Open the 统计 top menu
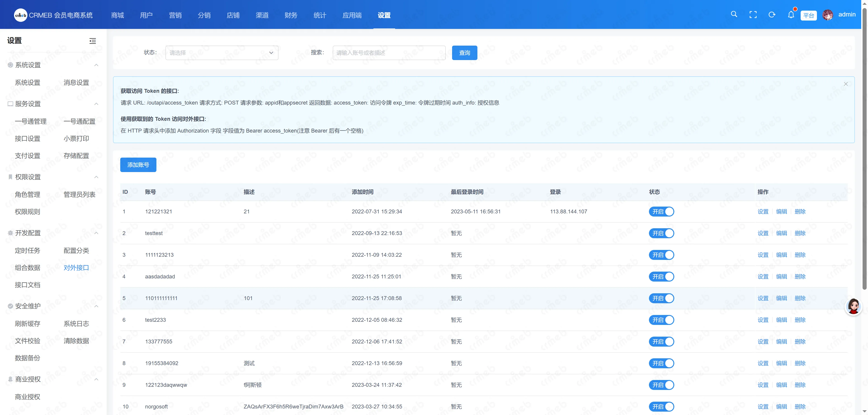 (x=320, y=15)
